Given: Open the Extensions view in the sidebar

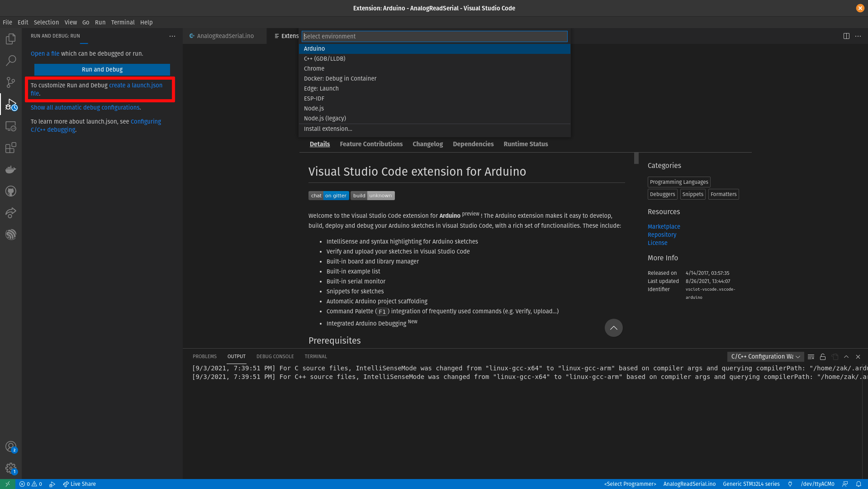Looking at the screenshot, I should [11, 148].
